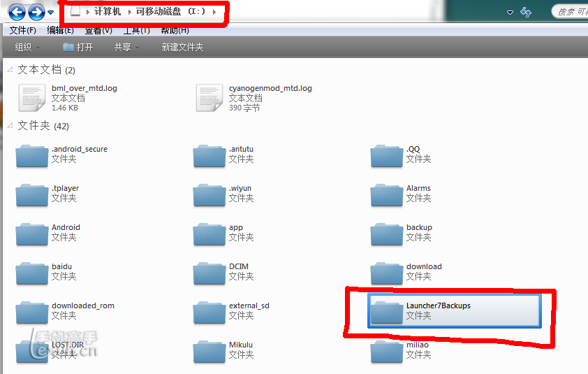Open the 帮助(H) menu
This screenshot has height=374, width=588.
point(175,31)
